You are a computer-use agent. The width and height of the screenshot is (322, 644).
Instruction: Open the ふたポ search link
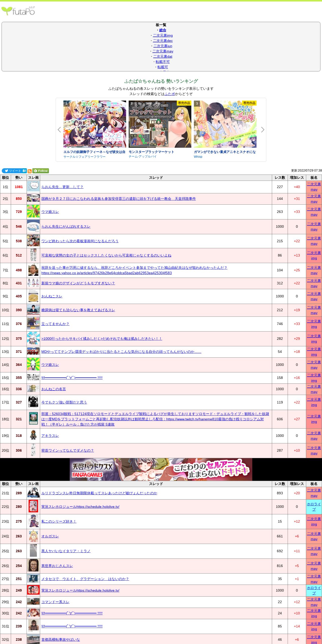click(170, 94)
